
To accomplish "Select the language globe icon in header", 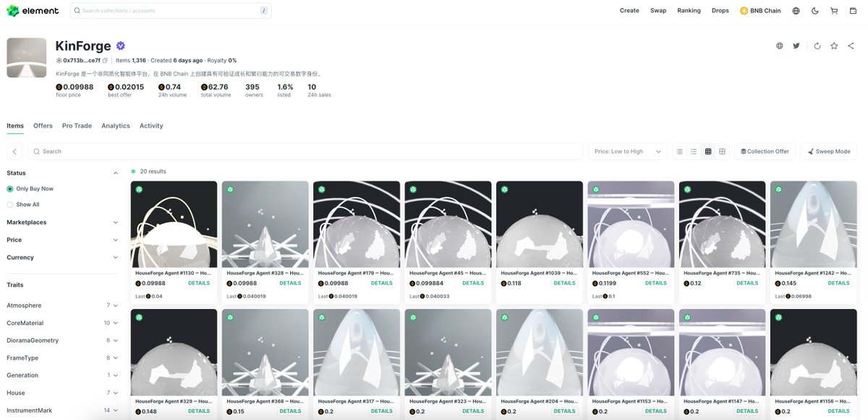I will click(796, 11).
